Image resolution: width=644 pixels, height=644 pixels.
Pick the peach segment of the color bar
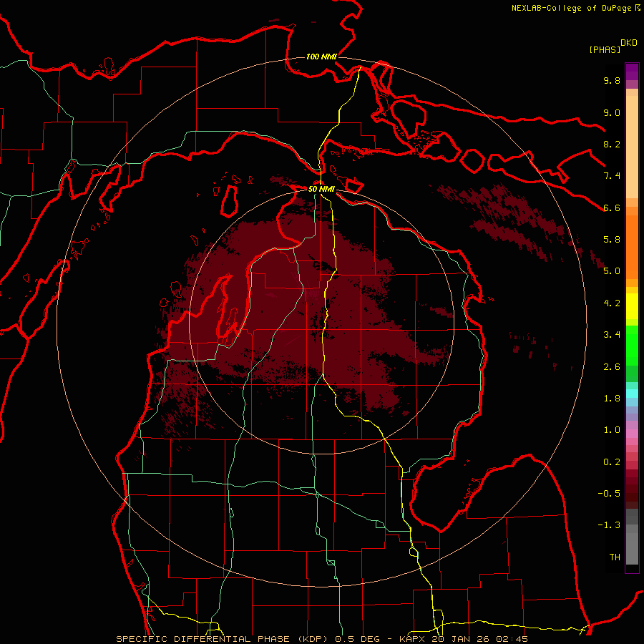pyautogui.click(x=632, y=146)
